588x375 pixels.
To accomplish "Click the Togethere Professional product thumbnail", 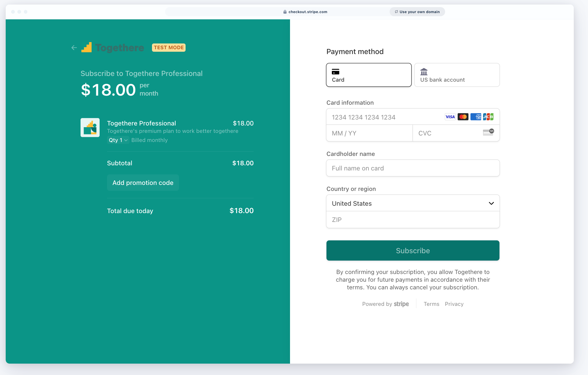I will [x=90, y=127].
